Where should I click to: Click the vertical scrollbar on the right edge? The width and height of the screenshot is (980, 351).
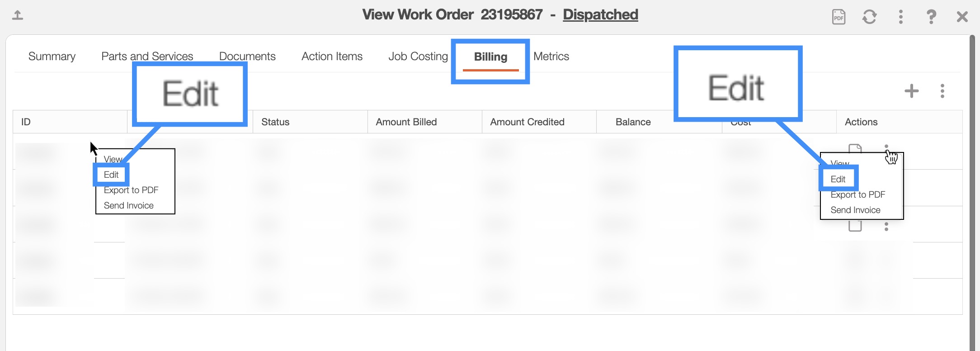click(x=972, y=181)
